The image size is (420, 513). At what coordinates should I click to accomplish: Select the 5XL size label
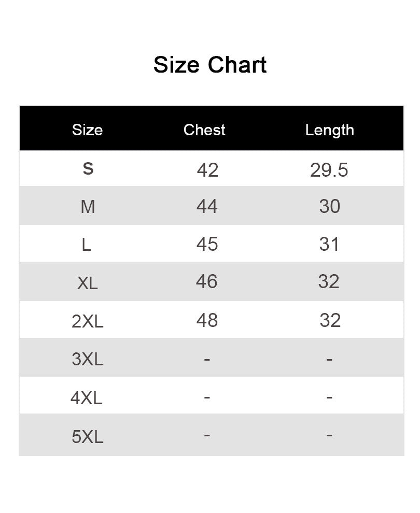pos(87,436)
